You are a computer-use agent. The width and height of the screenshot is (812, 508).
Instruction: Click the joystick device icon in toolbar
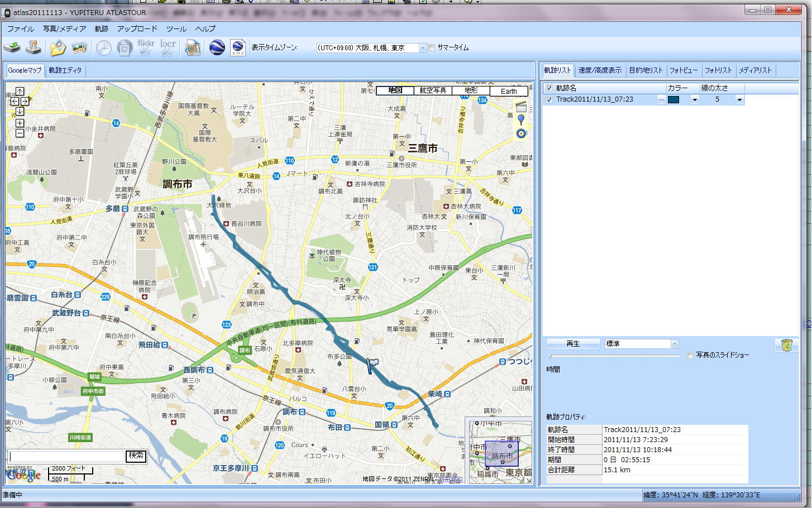pyautogui.click(x=34, y=48)
